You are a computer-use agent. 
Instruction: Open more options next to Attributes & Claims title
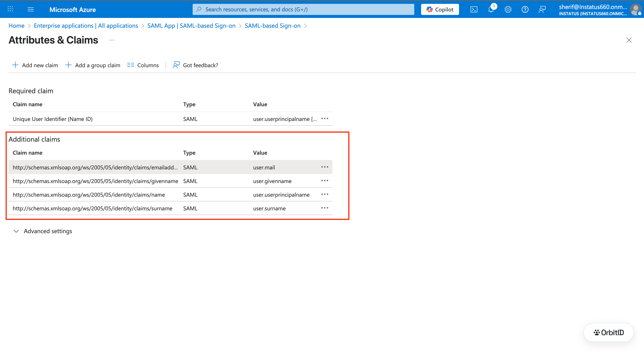tap(112, 40)
